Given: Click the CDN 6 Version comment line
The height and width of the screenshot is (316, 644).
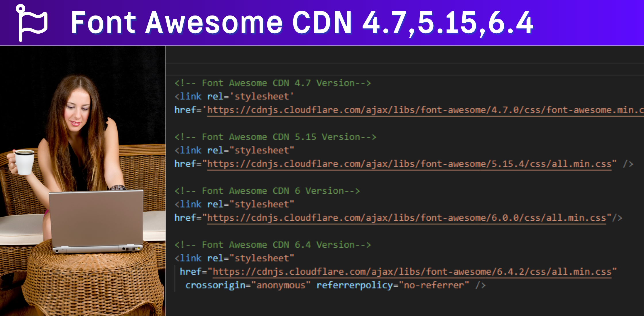Looking at the screenshot, I should coord(267,191).
